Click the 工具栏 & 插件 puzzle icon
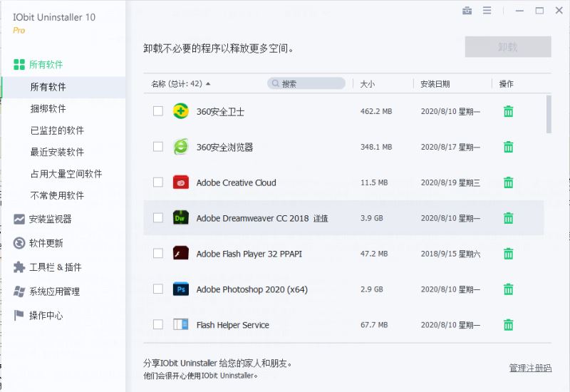 [19, 267]
